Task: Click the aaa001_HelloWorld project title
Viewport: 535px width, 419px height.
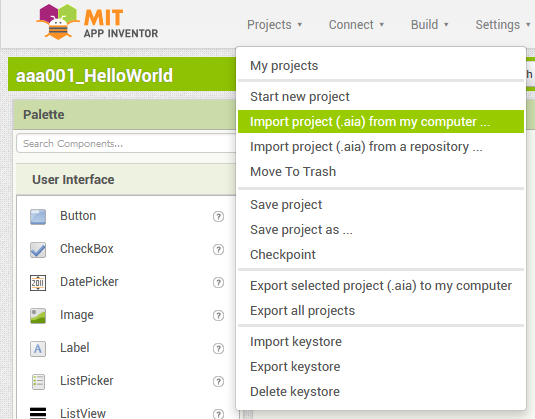Action: pyautogui.click(x=94, y=75)
